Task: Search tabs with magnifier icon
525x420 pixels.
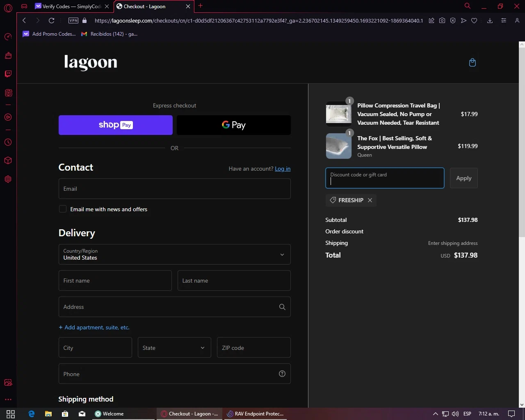Action: (467, 6)
